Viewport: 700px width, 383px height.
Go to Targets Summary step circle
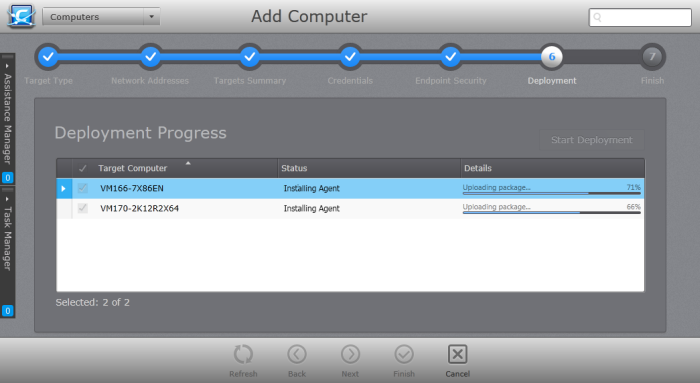coord(250,57)
